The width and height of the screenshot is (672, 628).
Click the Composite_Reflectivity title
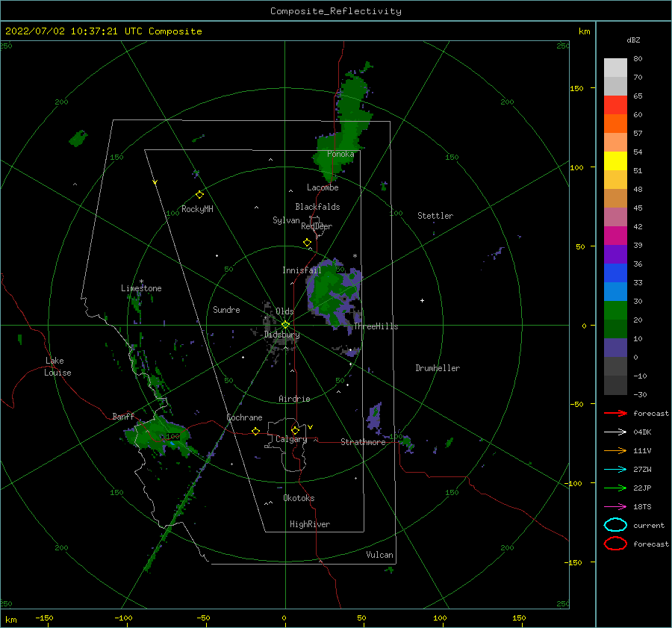click(x=336, y=11)
